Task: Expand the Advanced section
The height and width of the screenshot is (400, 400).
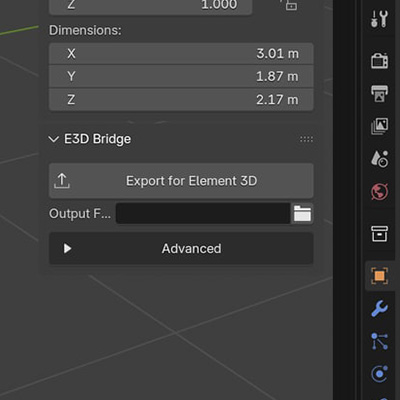Action: [181, 248]
